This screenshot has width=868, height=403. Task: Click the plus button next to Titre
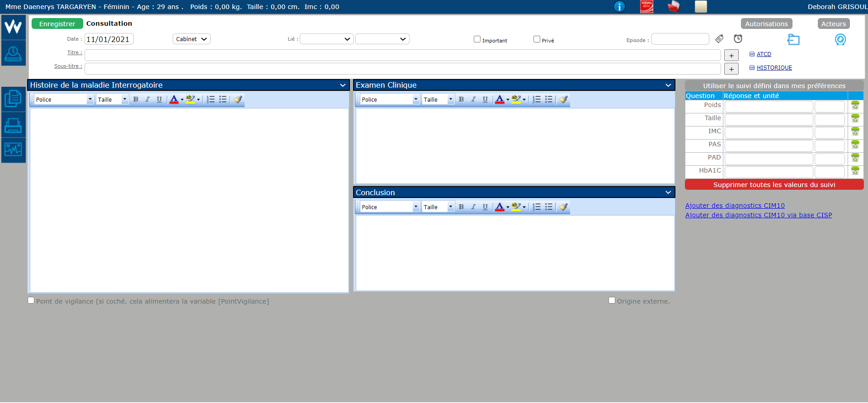point(731,56)
